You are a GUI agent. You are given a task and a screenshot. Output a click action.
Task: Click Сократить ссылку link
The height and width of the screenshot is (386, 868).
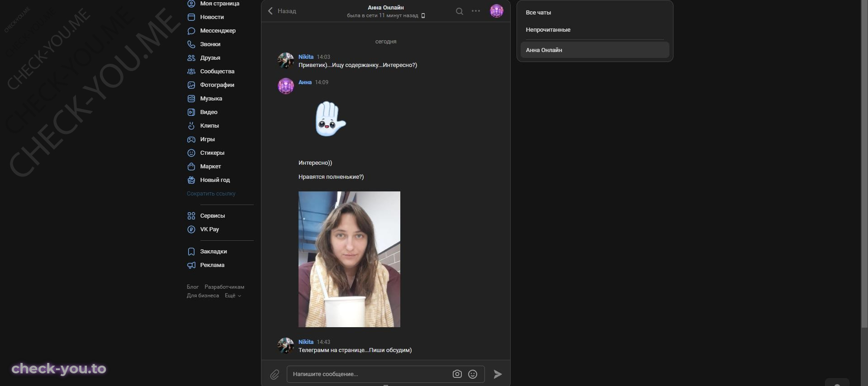tap(211, 194)
